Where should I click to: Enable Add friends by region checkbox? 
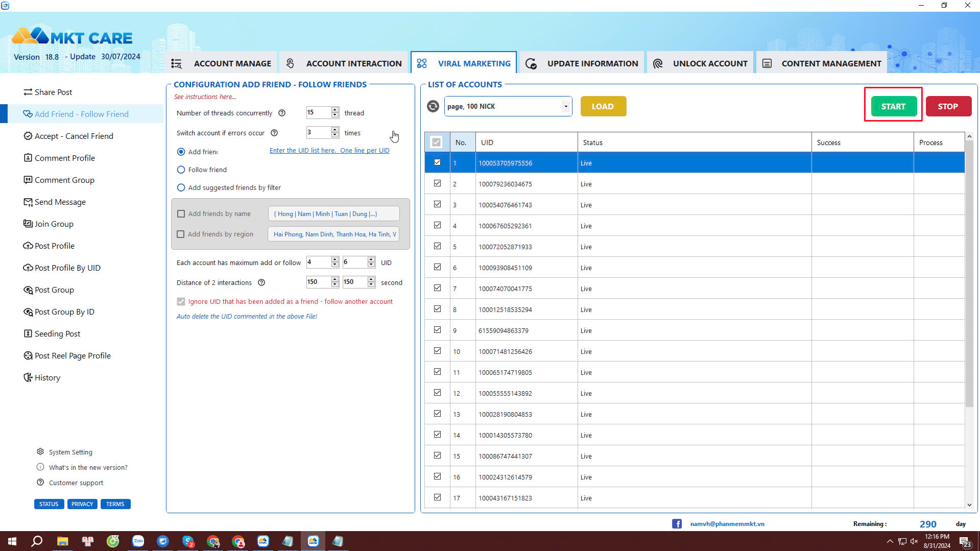click(x=181, y=234)
